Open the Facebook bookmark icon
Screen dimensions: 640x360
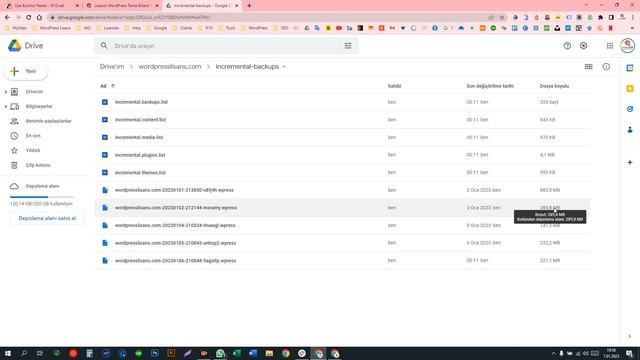coord(435,28)
